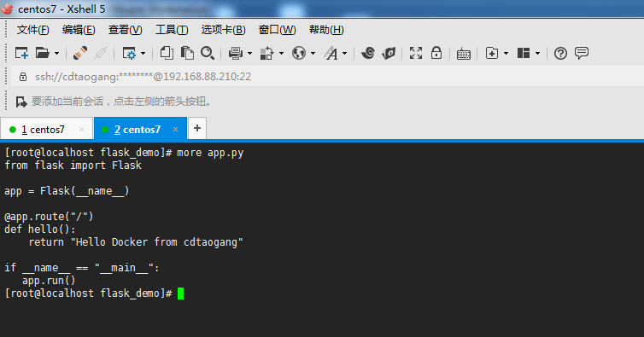
Task: Click the 'from flask import Flask' line
Action: click(73, 166)
